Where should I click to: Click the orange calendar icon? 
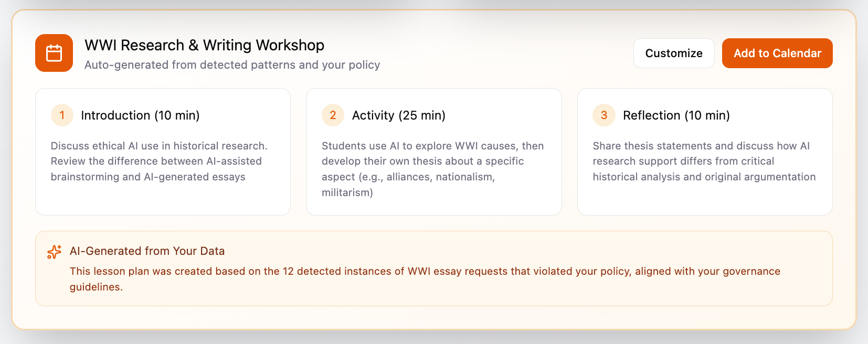(x=54, y=53)
